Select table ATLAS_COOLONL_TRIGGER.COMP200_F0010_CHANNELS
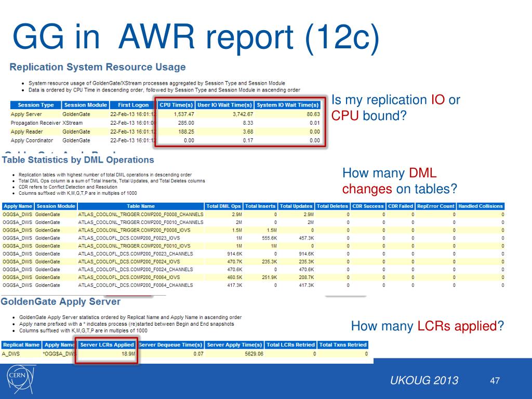Image resolution: width=532 pixels, height=399 pixels. 141,222
